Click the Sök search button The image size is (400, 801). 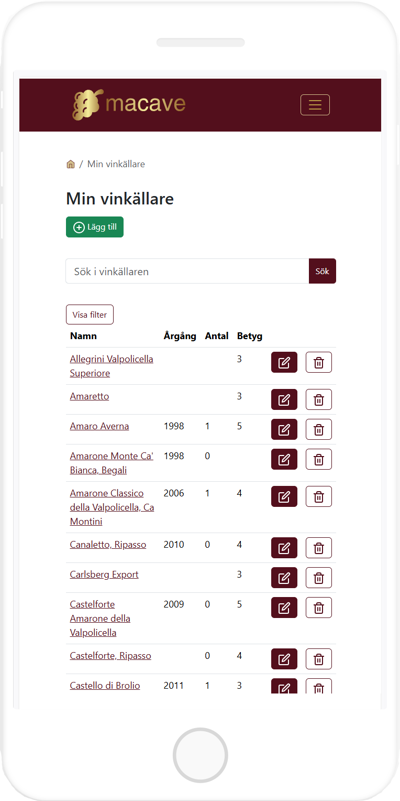pos(322,271)
